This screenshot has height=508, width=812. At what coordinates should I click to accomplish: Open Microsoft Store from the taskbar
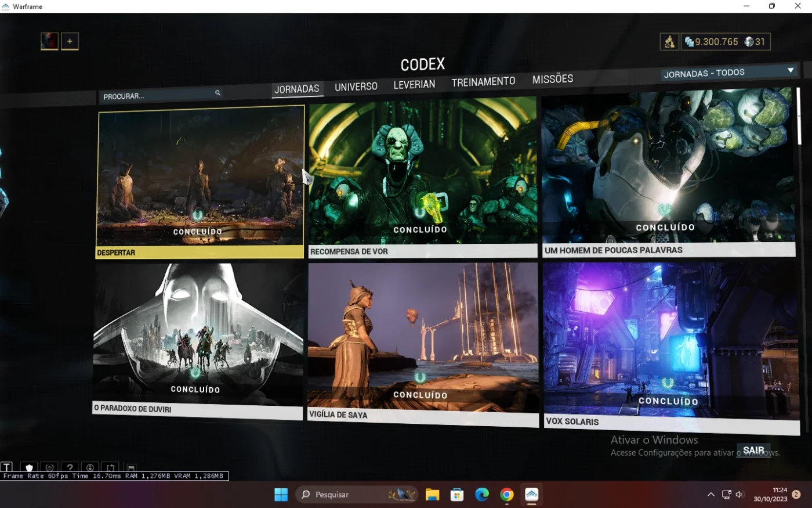point(457,495)
